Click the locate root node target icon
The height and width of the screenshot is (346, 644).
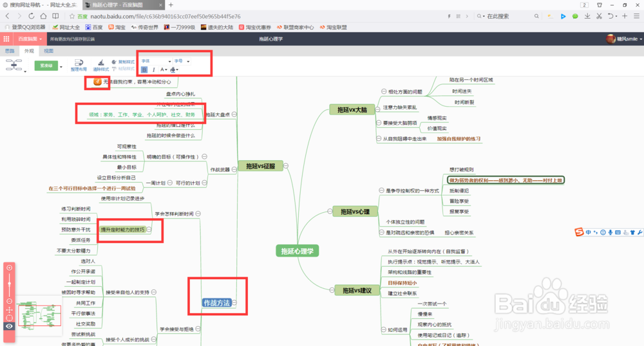(9, 318)
